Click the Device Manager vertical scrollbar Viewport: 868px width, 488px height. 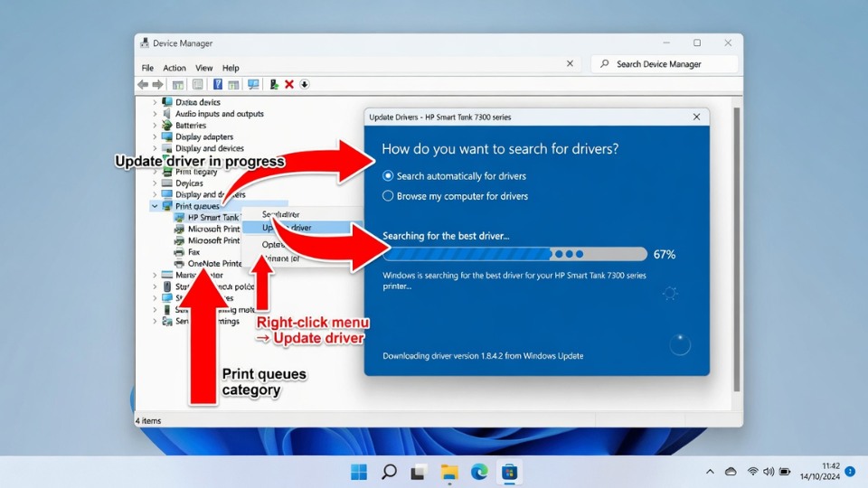pyautogui.click(x=736, y=249)
